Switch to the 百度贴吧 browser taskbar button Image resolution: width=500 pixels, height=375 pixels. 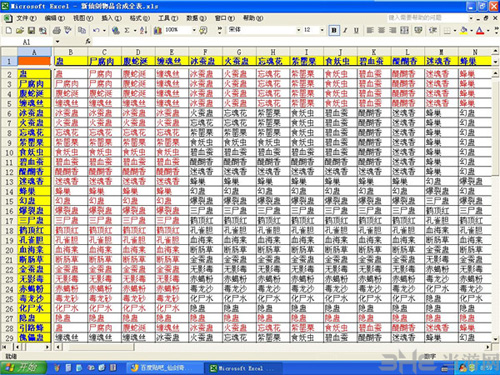tap(165, 368)
